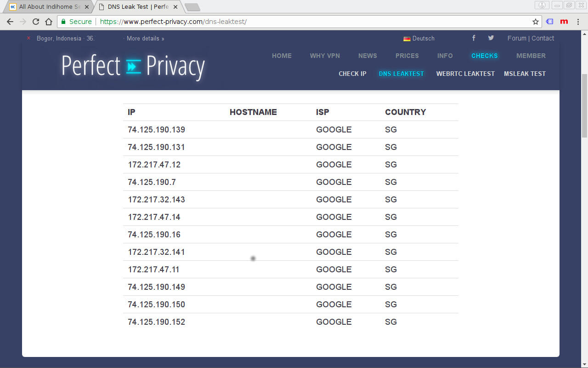Click the red x status icon near Bogor
The width and height of the screenshot is (588, 368).
29,38
